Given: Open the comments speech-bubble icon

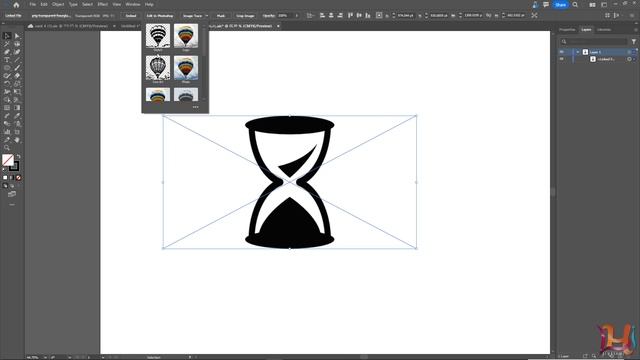Looking at the screenshot, I should [x=546, y=4].
